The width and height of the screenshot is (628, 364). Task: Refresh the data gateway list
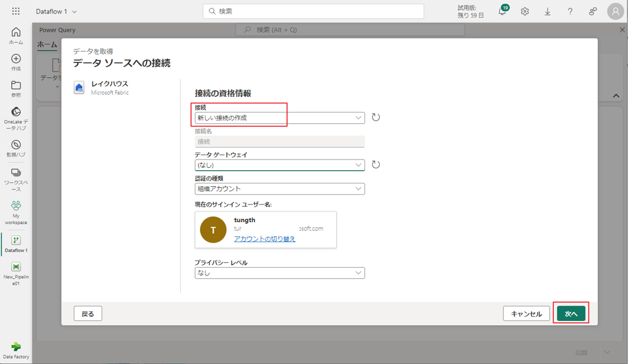tap(376, 165)
